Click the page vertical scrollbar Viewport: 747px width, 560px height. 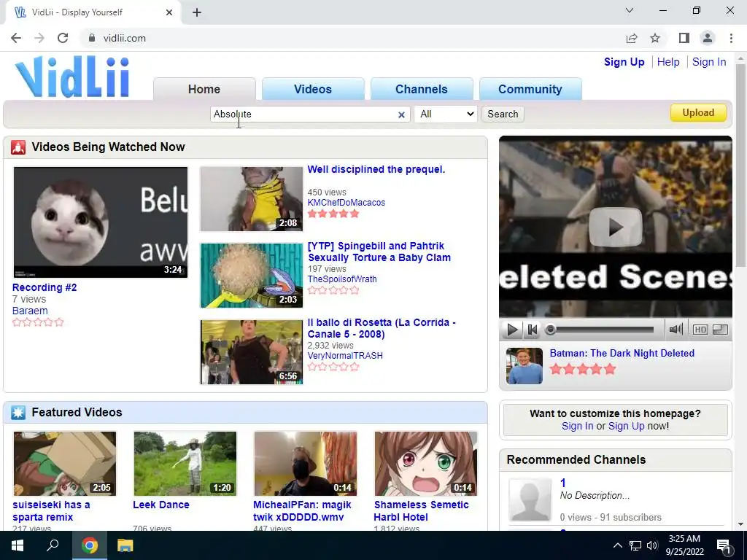pyautogui.click(x=740, y=167)
